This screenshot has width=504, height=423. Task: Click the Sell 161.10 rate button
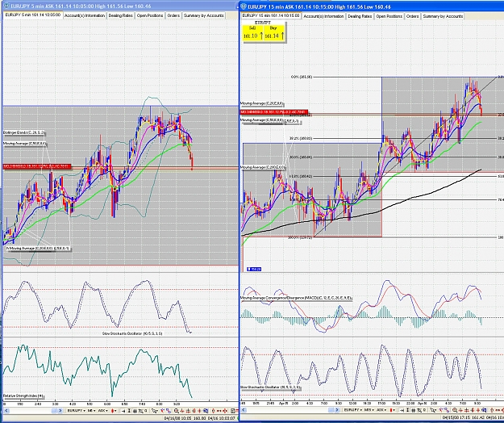[x=252, y=33]
